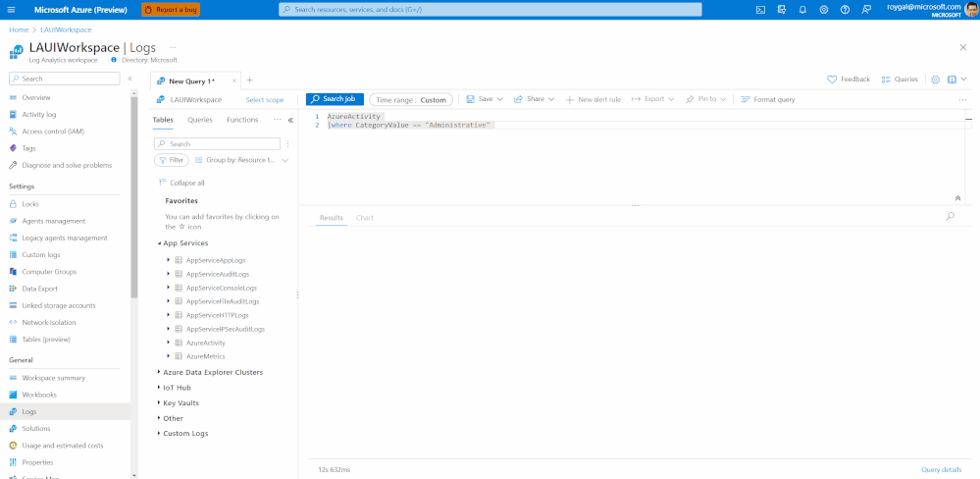Switch to the Queries side tab
Screen dimensions: 980x479
click(200, 120)
